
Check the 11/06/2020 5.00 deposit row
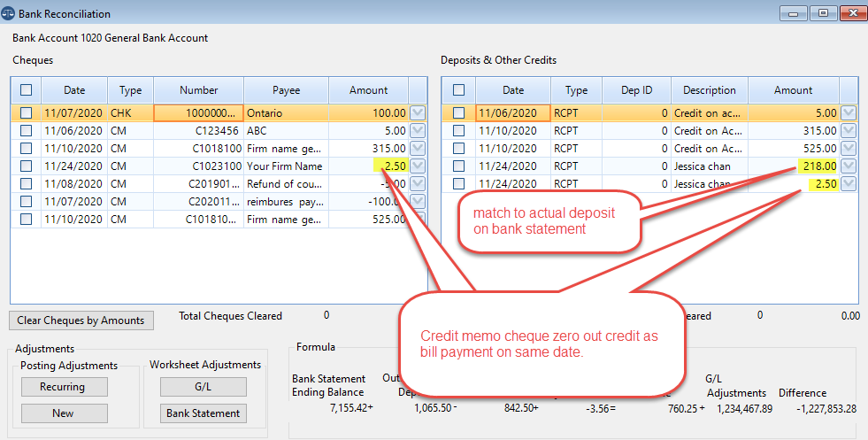[459, 113]
